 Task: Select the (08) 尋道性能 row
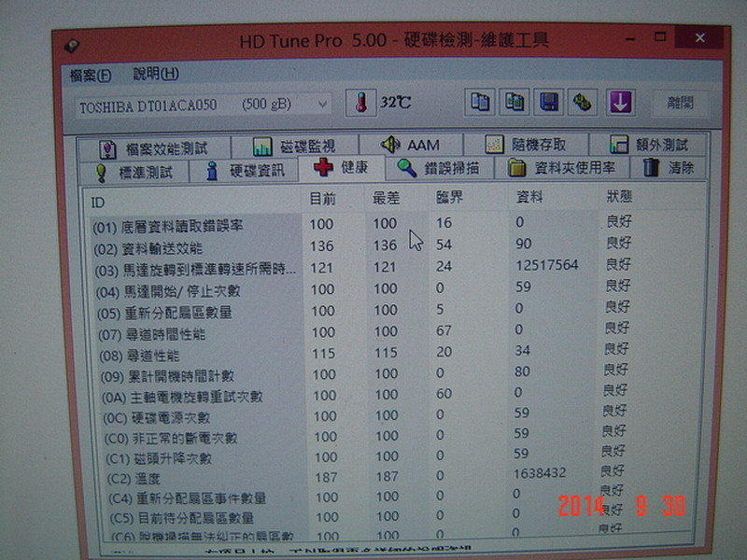(362, 353)
